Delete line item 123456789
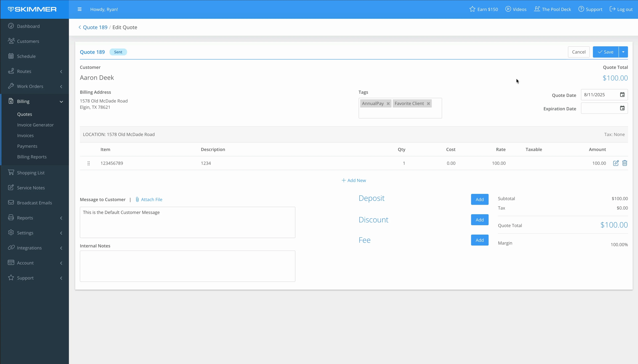The height and width of the screenshot is (364, 638). click(625, 163)
